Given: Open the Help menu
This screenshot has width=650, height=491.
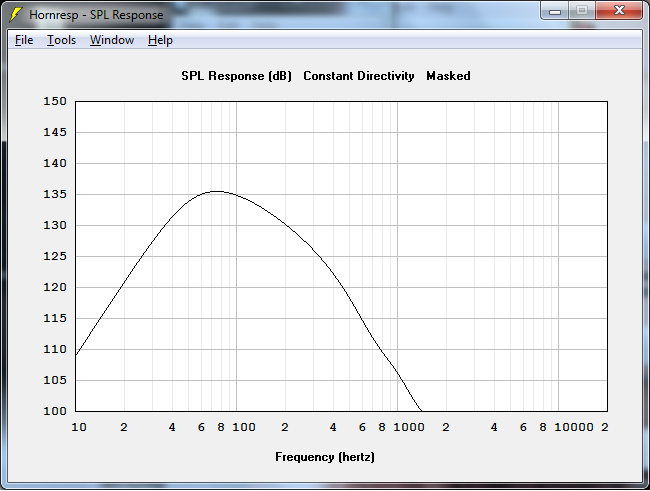Looking at the screenshot, I should 160,40.
